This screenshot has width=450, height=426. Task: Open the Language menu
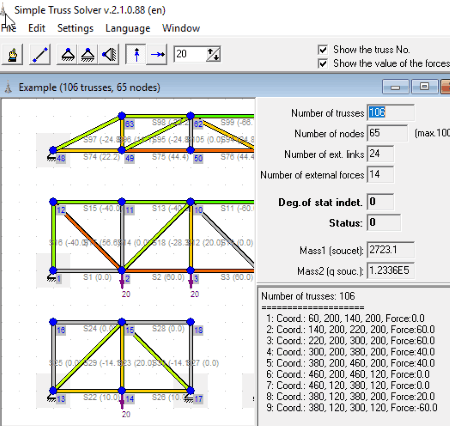pyautogui.click(x=128, y=28)
